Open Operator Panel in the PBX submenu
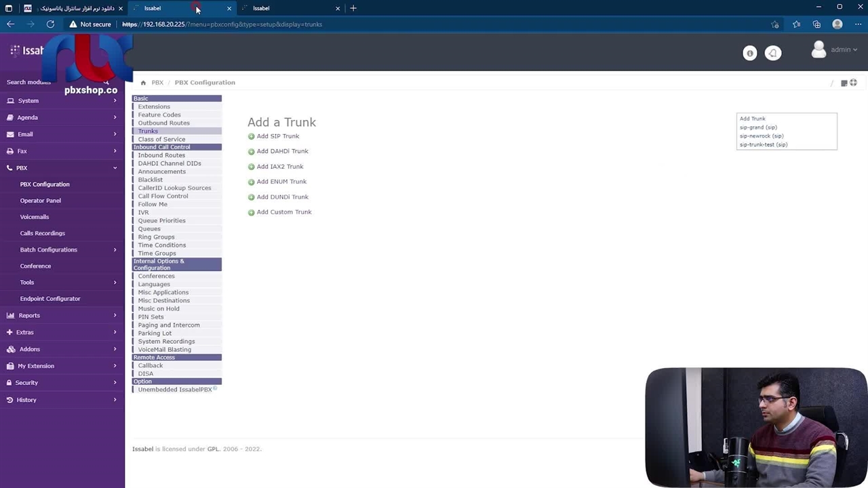Viewport: 868px width, 488px height. tap(40, 201)
